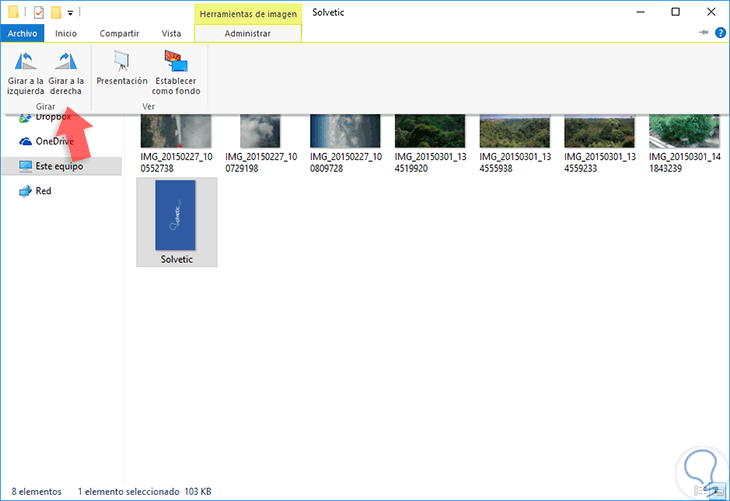Viewport: 730px width, 501px height.
Task: Select the Solvetic image thumbnail
Action: (176, 215)
